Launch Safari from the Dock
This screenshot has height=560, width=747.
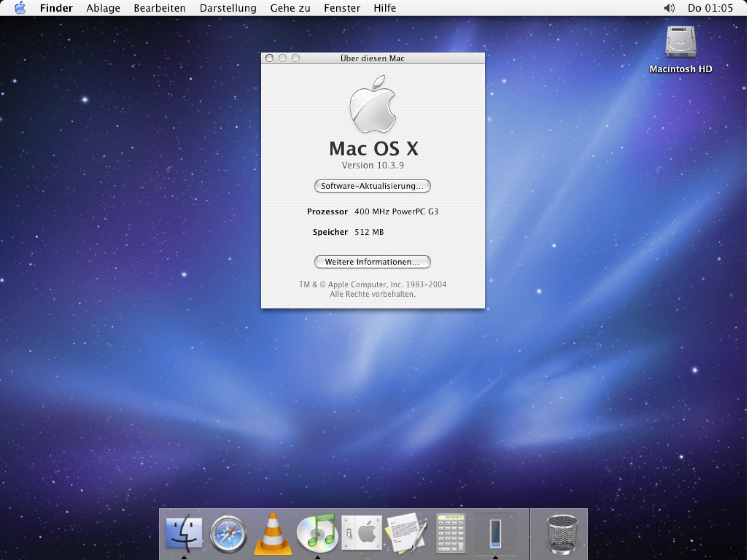click(x=228, y=534)
